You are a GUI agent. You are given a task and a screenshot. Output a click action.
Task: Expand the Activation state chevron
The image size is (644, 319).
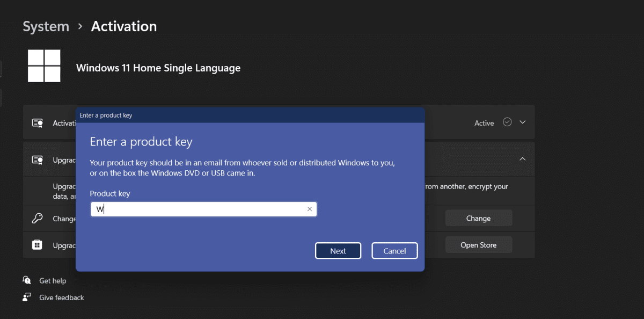523,122
